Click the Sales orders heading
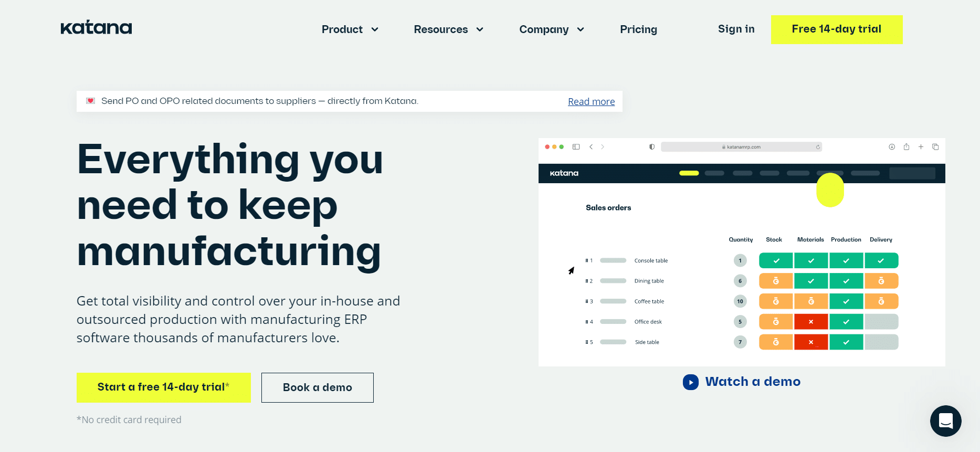The height and width of the screenshot is (452, 980). pyautogui.click(x=608, y=208)
